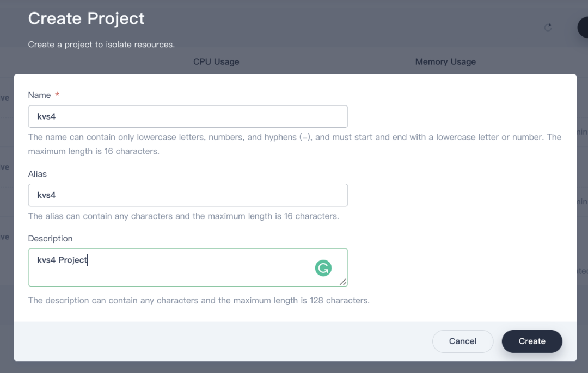Click the Memory Usage column header
Screen dimensions: 588x373
coord(445,62)
